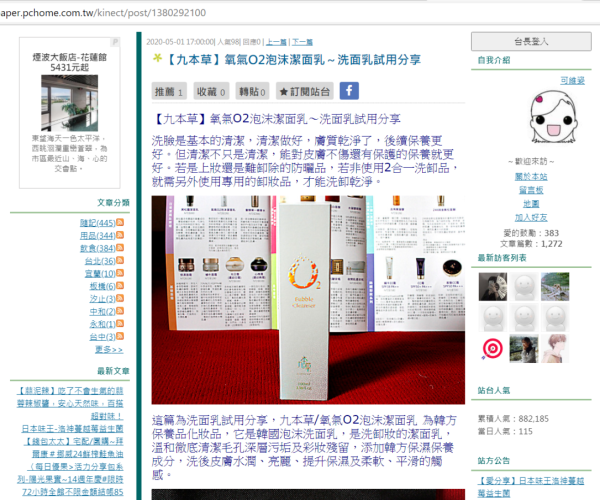Click the red target visitor avatar

pyautogui.click(x=492, y=349)
